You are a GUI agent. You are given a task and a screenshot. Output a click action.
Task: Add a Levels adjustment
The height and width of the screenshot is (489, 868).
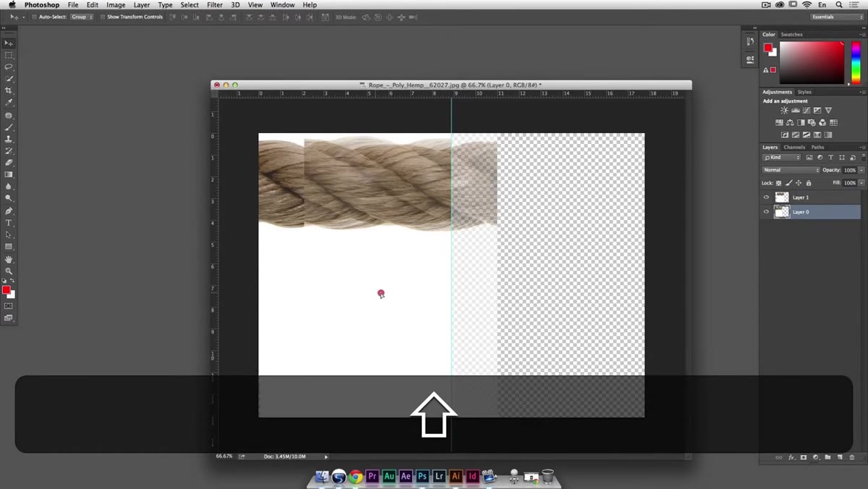[x=796, y=111]
